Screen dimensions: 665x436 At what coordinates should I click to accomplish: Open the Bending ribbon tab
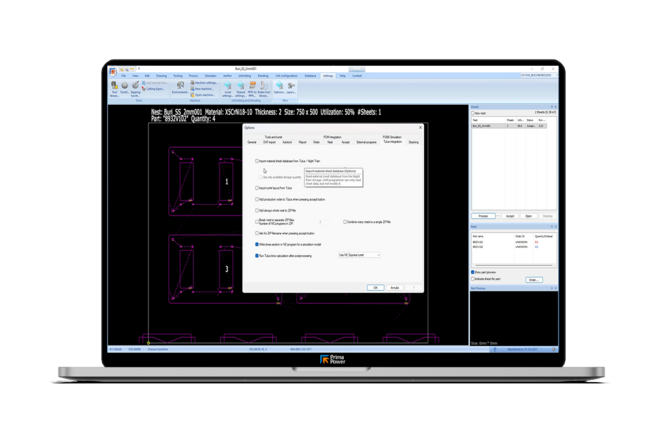263,76
